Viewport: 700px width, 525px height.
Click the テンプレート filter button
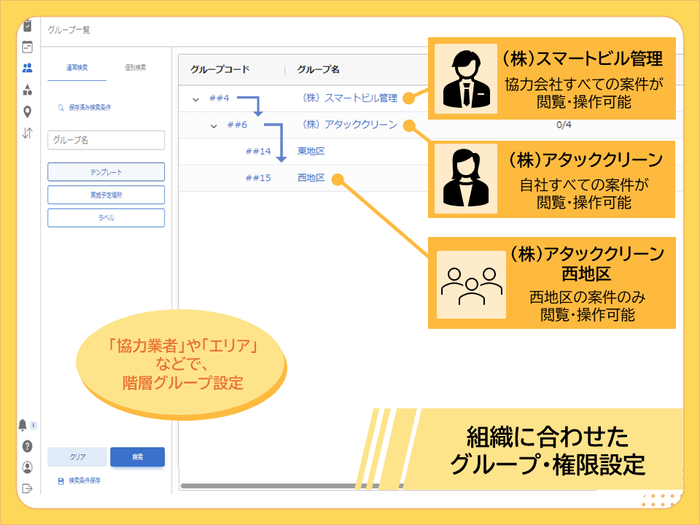tap(106, 172)
